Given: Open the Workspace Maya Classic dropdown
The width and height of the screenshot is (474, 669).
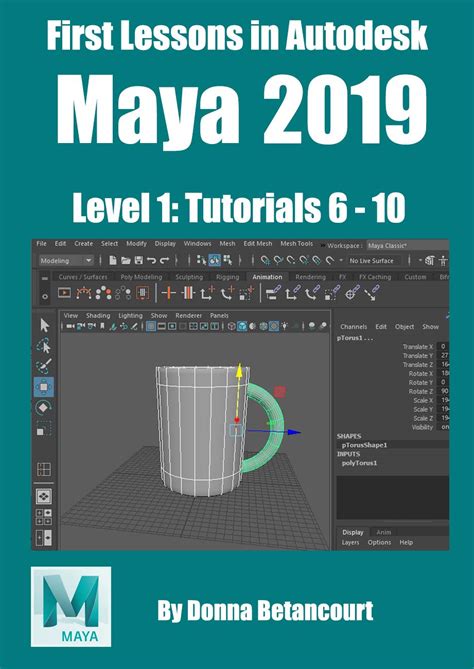Looking at the screenshot, I should click(x=408, y=245).
